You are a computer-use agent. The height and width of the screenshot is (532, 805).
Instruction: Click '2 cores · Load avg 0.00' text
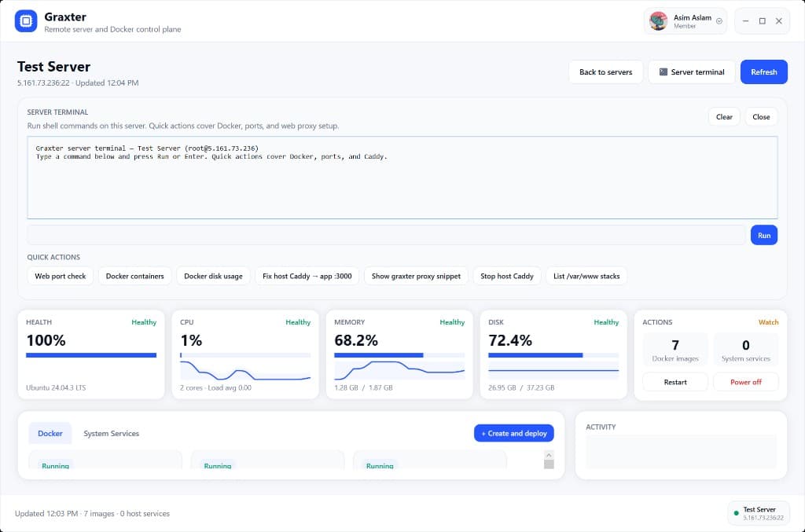tap(215, 388)
